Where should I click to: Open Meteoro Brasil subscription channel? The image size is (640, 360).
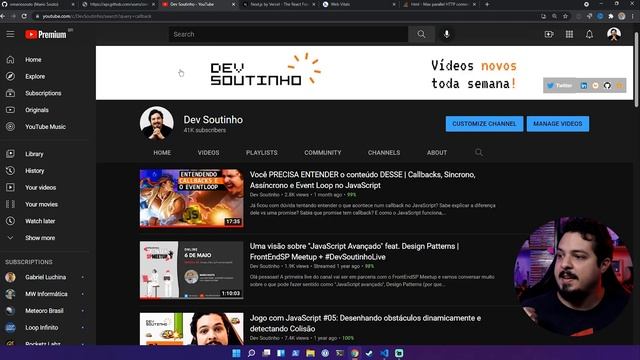45,311
